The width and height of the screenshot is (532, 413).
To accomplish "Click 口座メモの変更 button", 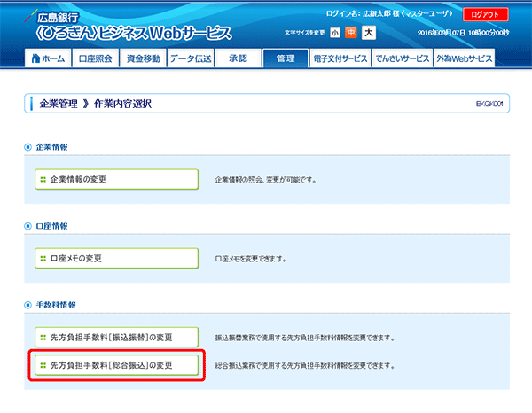I will tap(117, 259).
